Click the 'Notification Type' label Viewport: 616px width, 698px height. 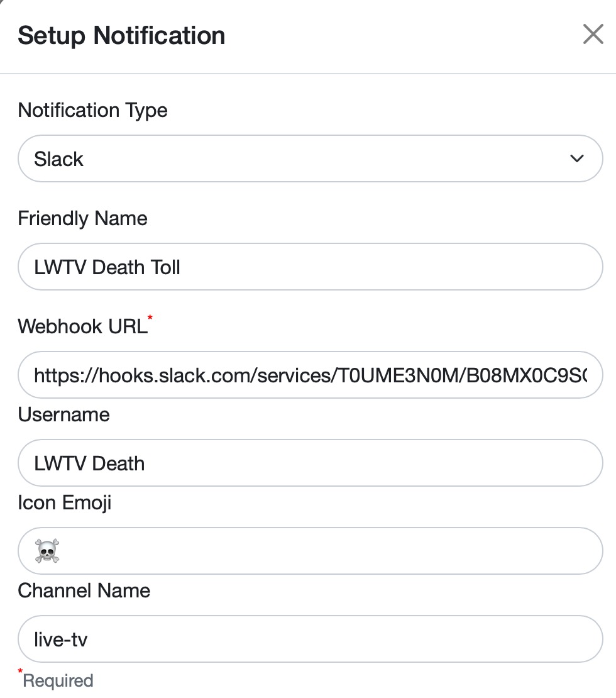pos(92,111)
